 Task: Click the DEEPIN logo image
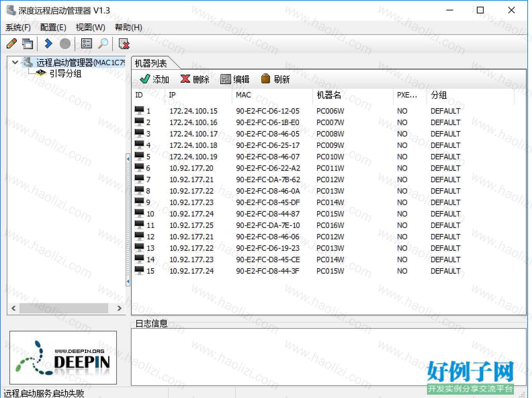tap(63, 358)
